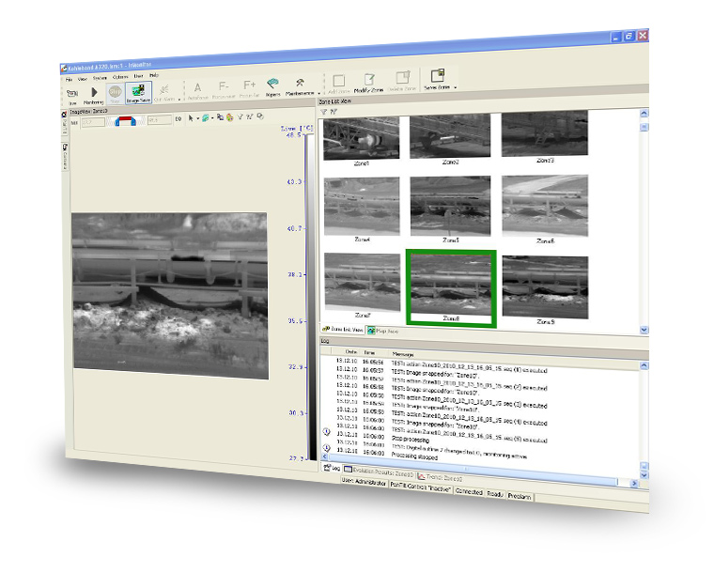Click the rightmost overlay icon in ImageView toolbar

pyautogui.click(x=260, y=116)
